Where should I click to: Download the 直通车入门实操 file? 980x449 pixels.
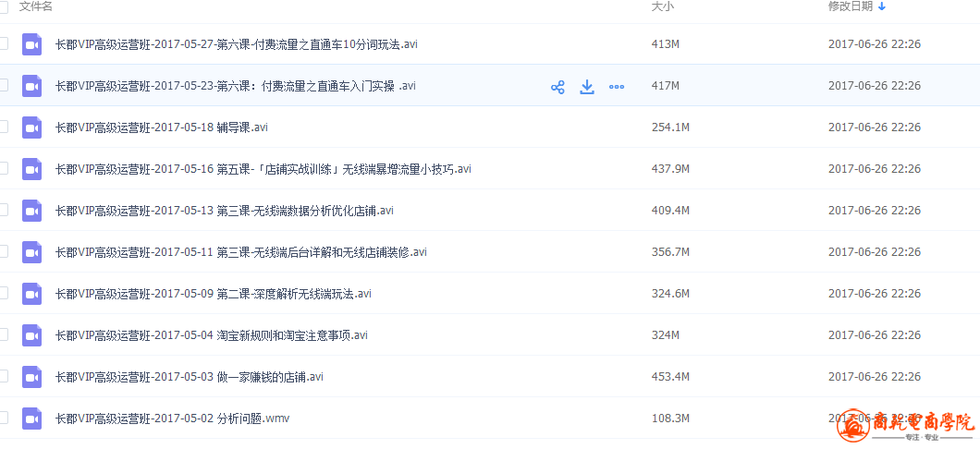pyautogui.click(x=587, y=87)
